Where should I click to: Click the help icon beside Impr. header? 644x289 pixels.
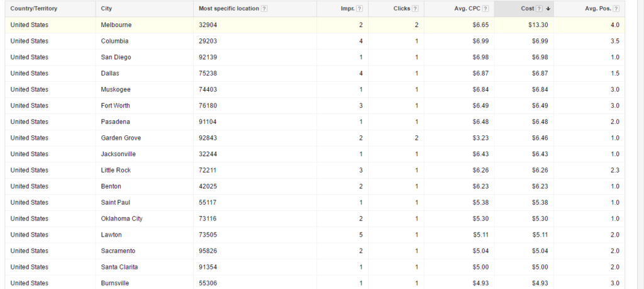pyautogui.click(x=360, y=9)
